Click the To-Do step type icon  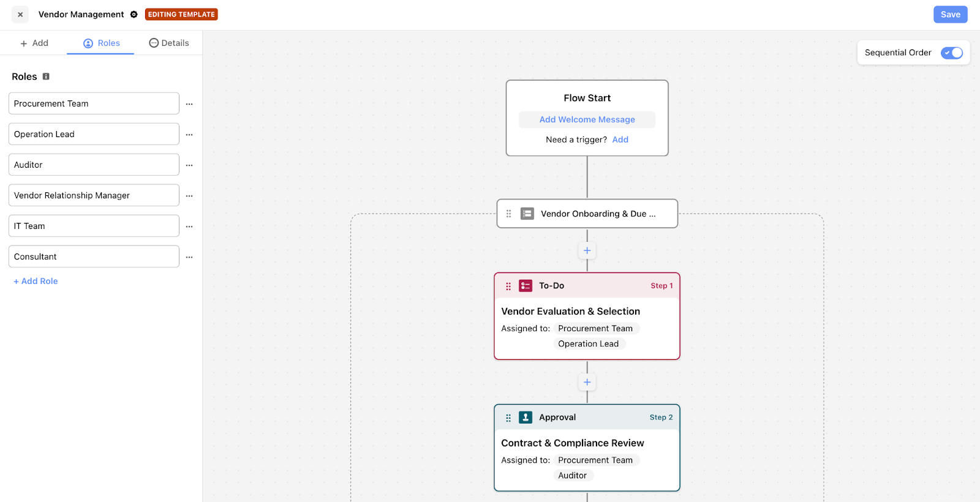point(526,286)
